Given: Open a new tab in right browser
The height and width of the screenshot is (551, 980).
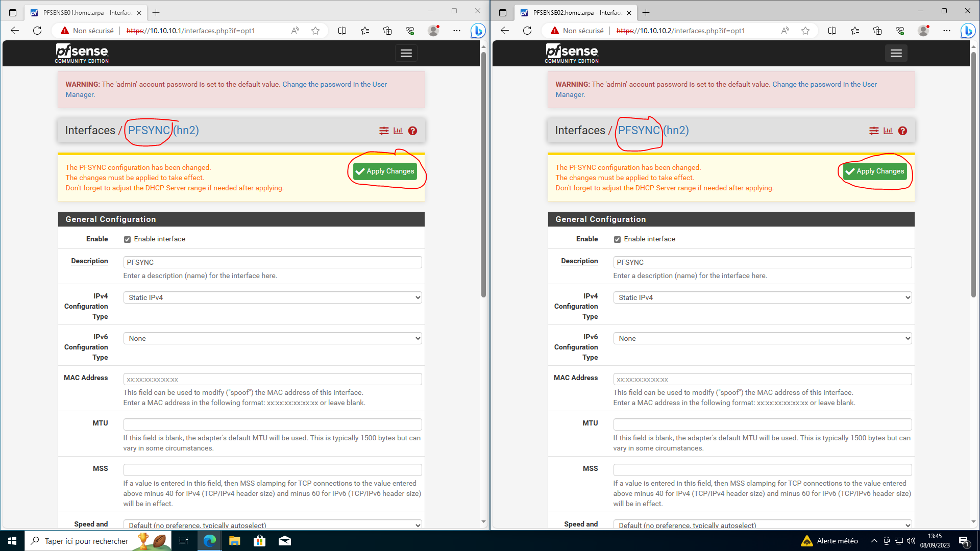Looking at the screenshot, I should pos(646,12).
